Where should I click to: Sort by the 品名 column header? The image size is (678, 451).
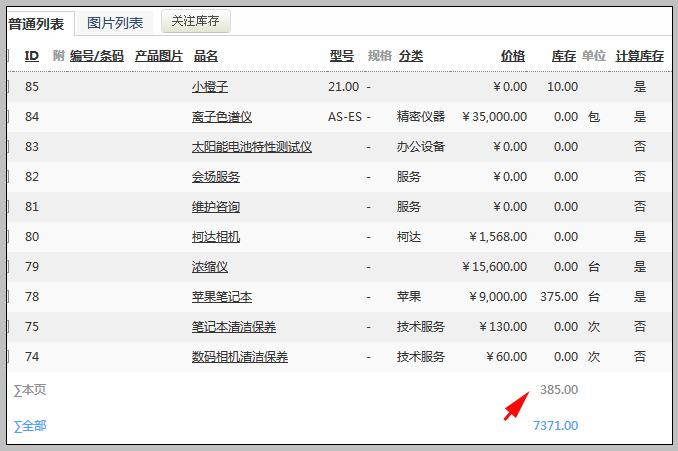[206, 56]
